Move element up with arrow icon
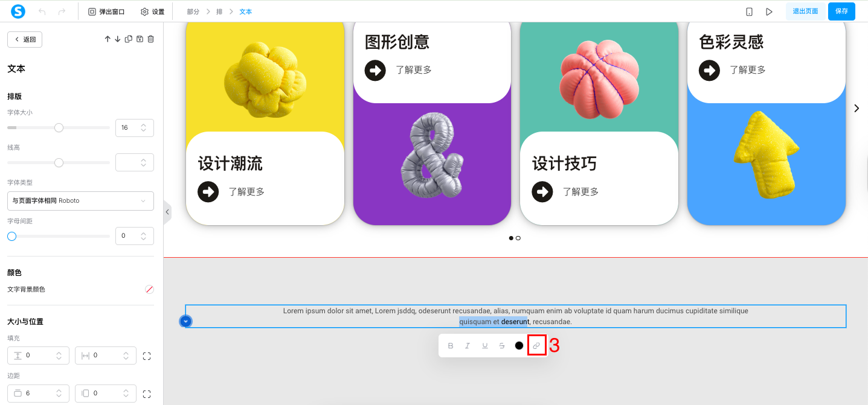 [108, 39]
